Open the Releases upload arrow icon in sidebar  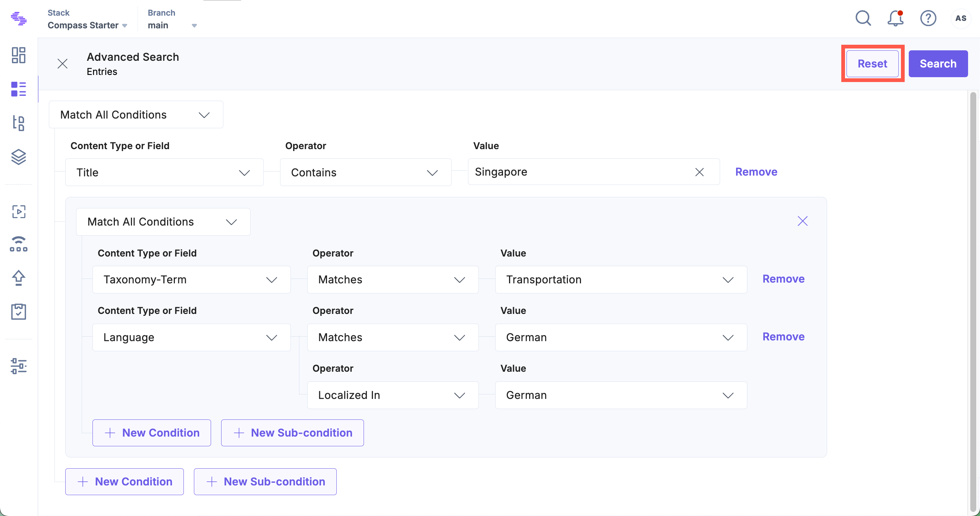[x=19, y=278]
